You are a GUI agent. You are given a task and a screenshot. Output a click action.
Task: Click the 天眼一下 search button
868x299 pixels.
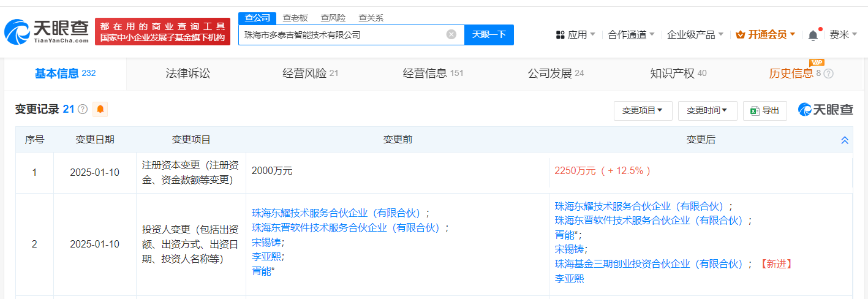tap(489, 34)
